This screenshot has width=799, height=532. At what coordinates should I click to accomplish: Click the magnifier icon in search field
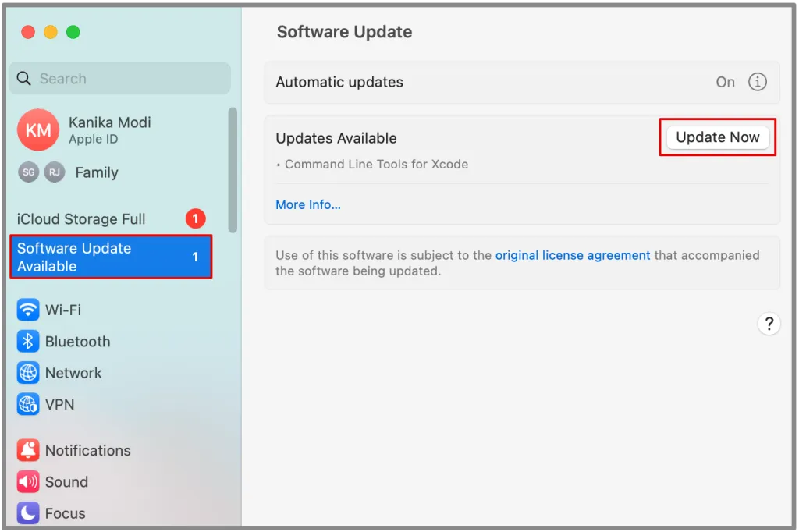[x=24, y=79]
